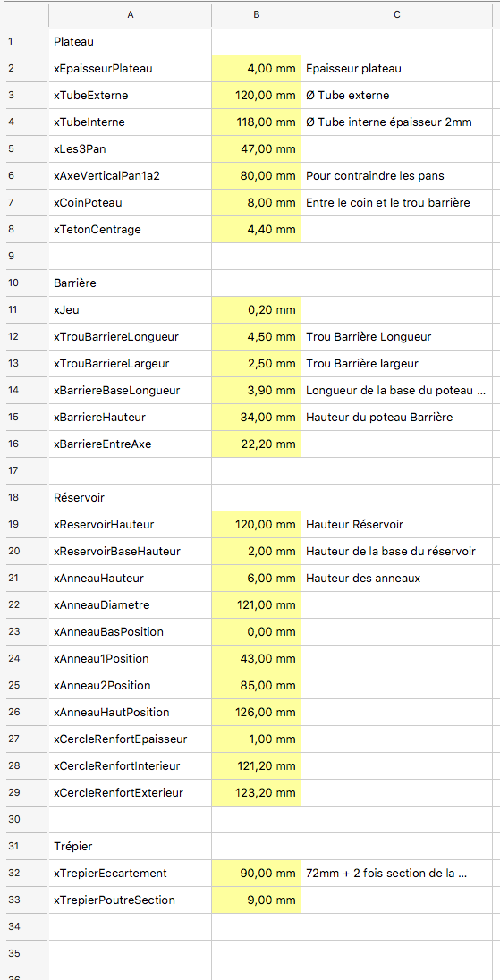
Task: Select row 17 header
Action: point(24,470)
